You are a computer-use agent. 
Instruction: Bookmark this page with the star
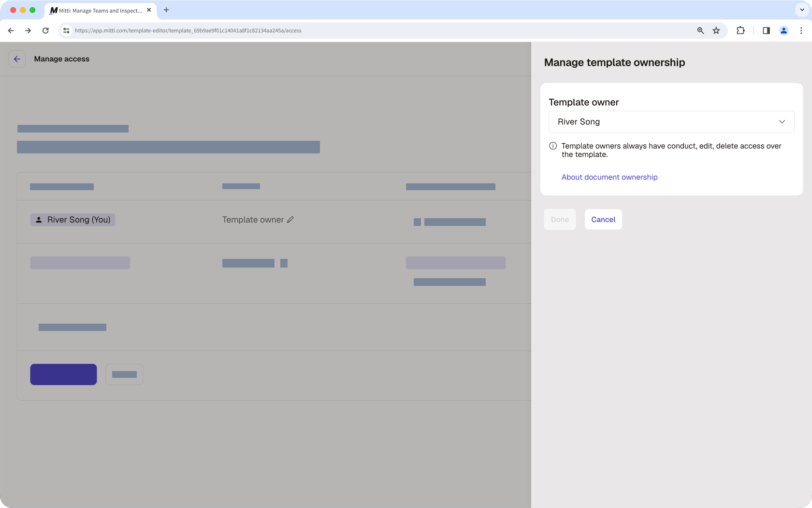pos(716,30)
